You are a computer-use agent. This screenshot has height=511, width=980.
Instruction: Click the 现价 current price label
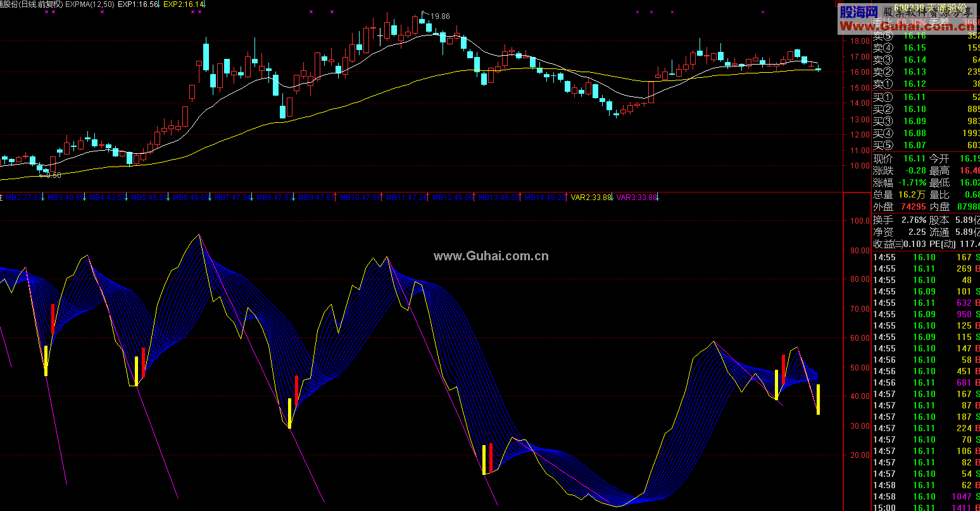(x=883, y=158)
